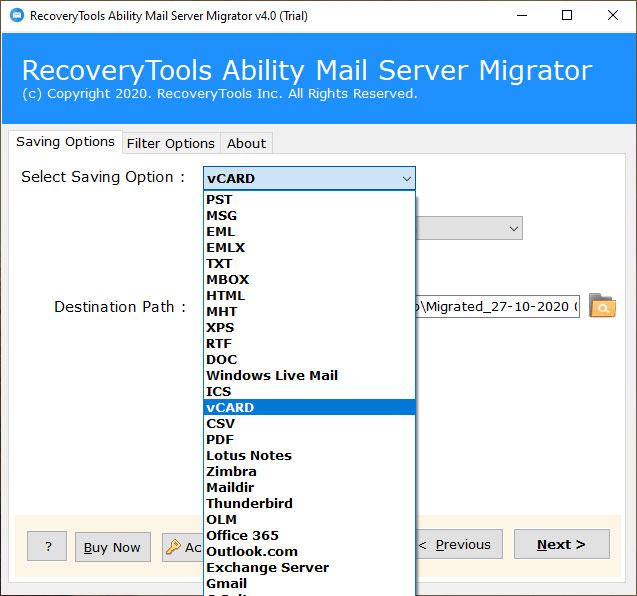
Task: Choose MHT from the dropdown
Action: click(x=309, y=312)
